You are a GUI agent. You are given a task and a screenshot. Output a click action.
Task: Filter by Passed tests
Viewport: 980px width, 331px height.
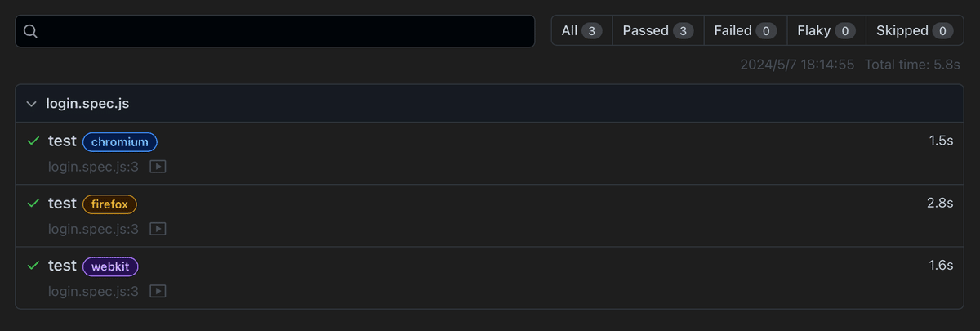coord(657,30)
